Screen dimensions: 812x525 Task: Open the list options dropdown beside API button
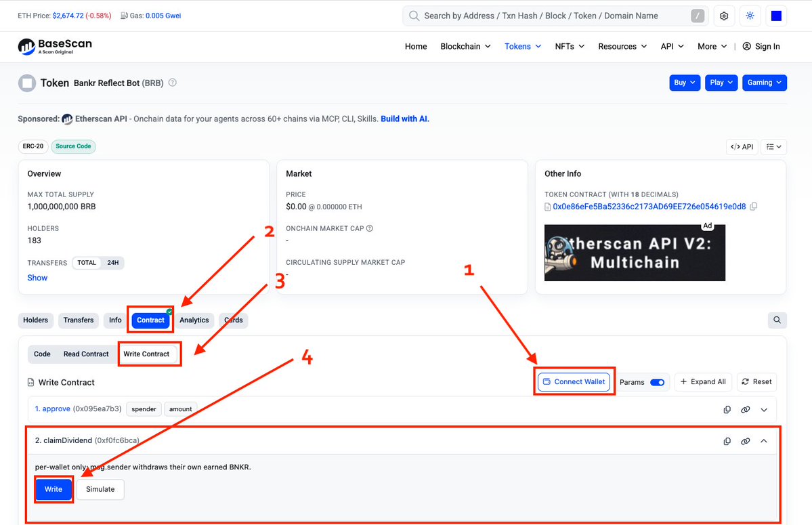(x=773, y=147)
